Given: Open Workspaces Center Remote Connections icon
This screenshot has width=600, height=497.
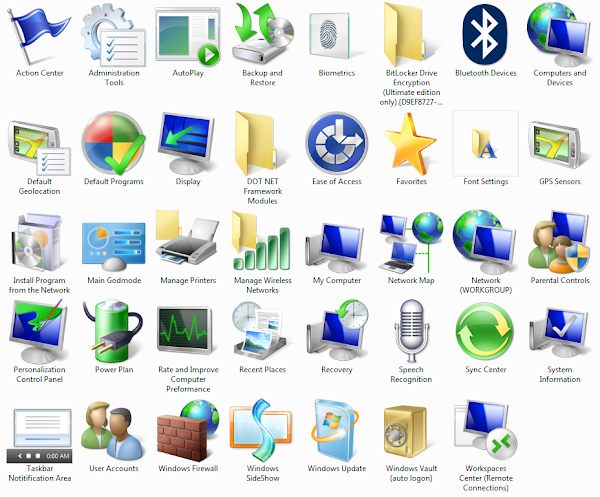Looking at the screenshot, I should (486, 430).
